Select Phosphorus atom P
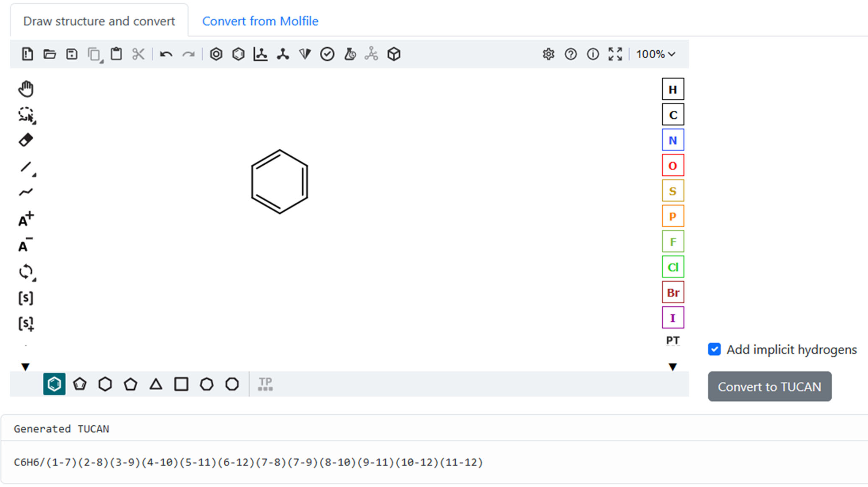868x487 pixels. 673,216
